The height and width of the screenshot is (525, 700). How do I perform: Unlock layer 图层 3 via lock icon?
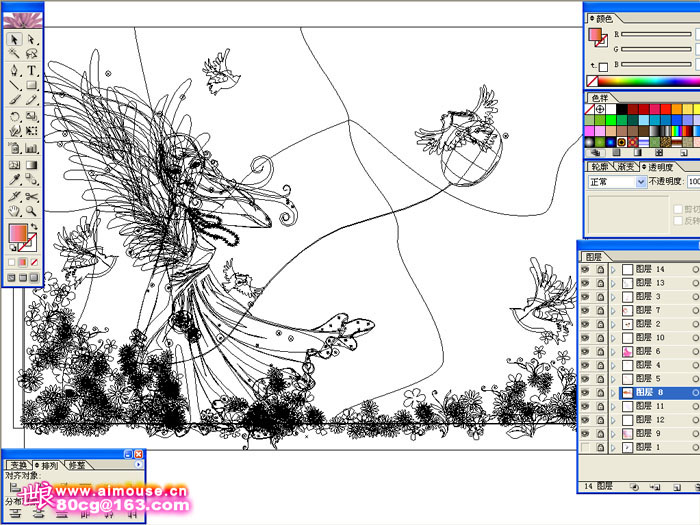pos(600,297)
